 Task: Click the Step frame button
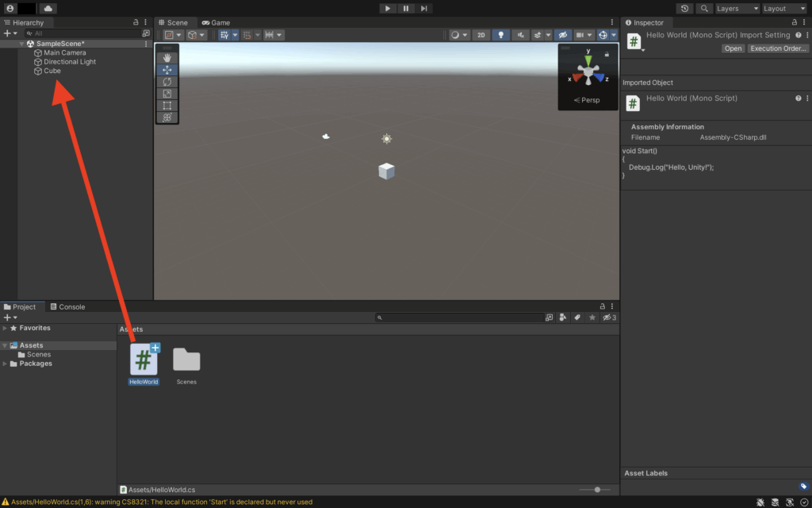pos(424,9)
